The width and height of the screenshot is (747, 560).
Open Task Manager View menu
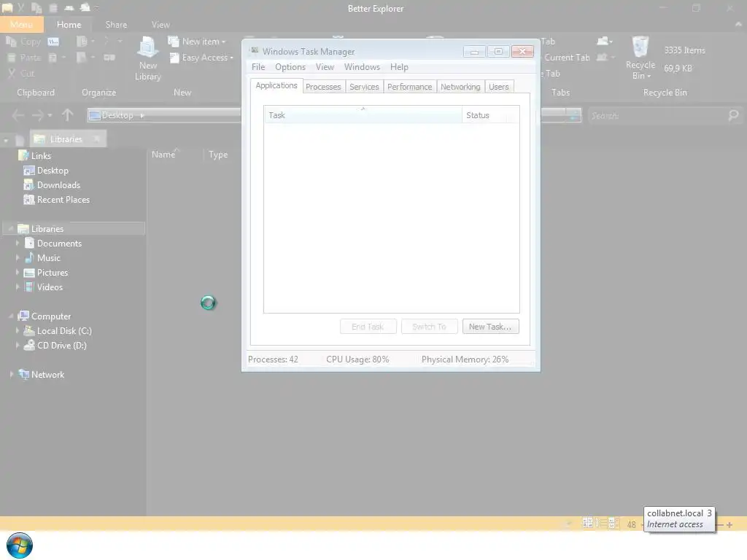pyautogui.click(x=325, y=67)
